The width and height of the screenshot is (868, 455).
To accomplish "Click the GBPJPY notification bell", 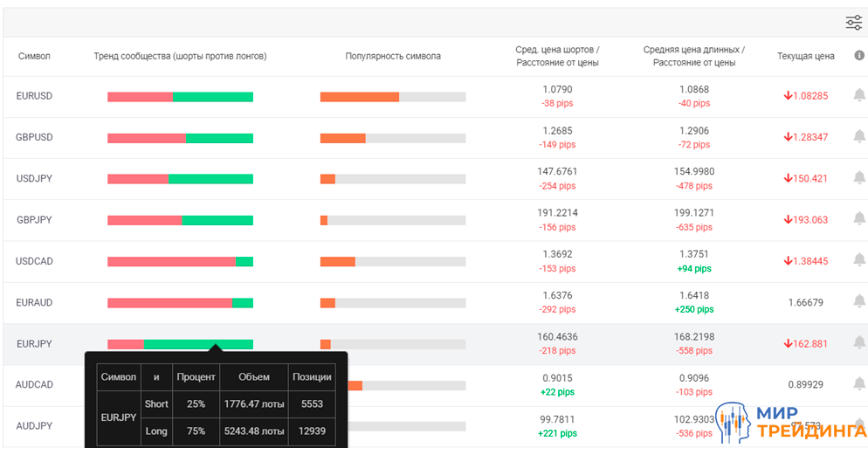I will 859,220.
